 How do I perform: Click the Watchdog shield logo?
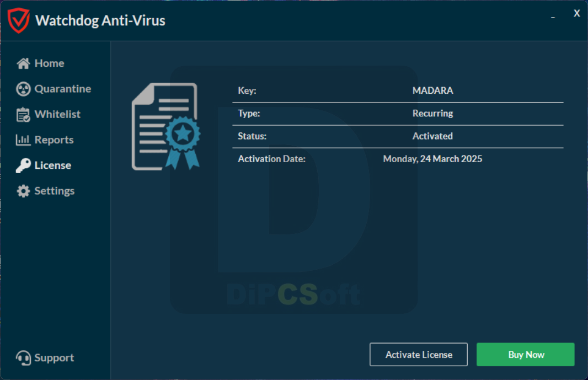click(x=18, y=20)
